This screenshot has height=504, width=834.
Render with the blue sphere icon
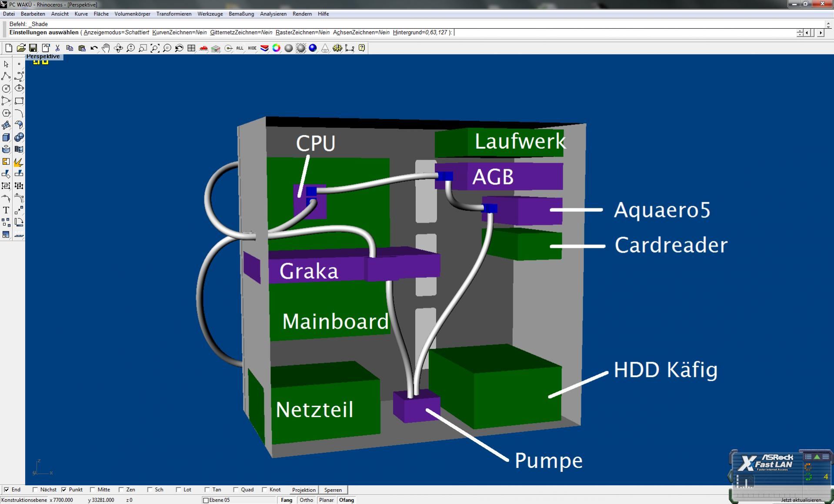(x=313, y=48)
